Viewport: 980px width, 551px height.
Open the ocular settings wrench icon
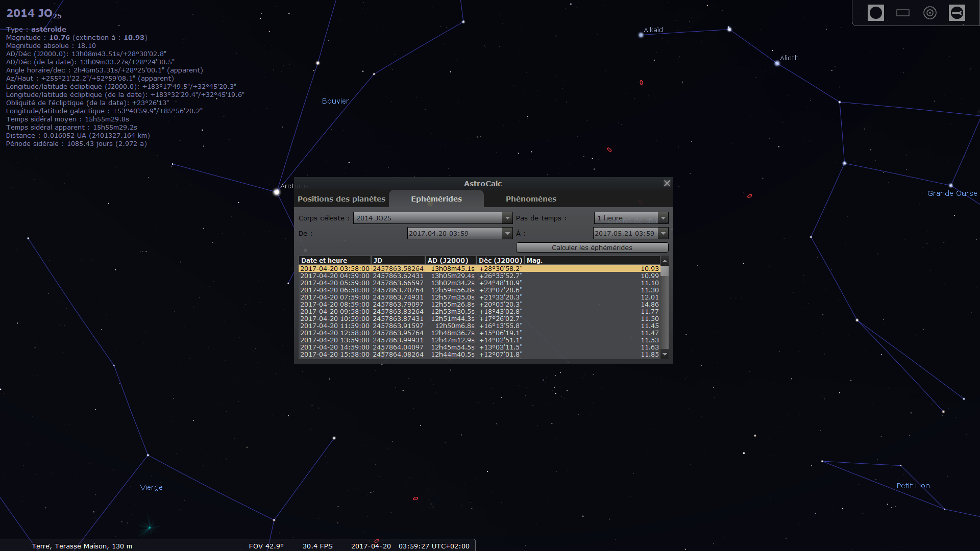[957, 13]
